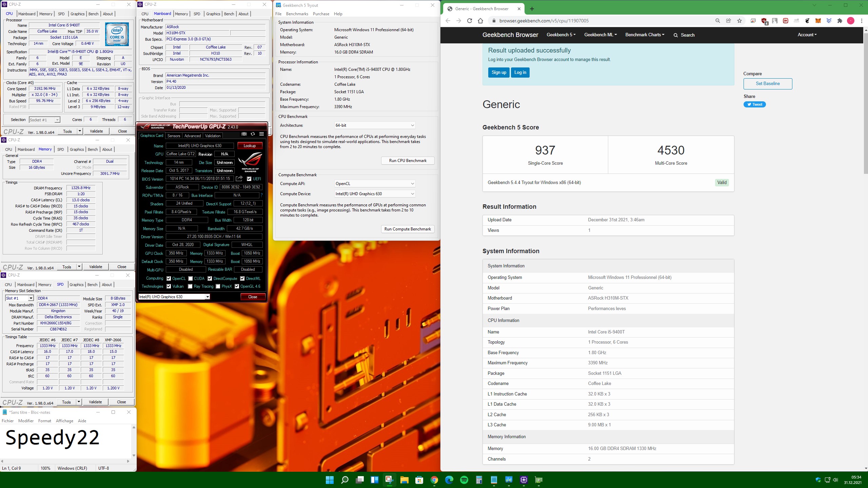
Task: Click the Search link in Geekbench navbar
Action: [684, 35]
